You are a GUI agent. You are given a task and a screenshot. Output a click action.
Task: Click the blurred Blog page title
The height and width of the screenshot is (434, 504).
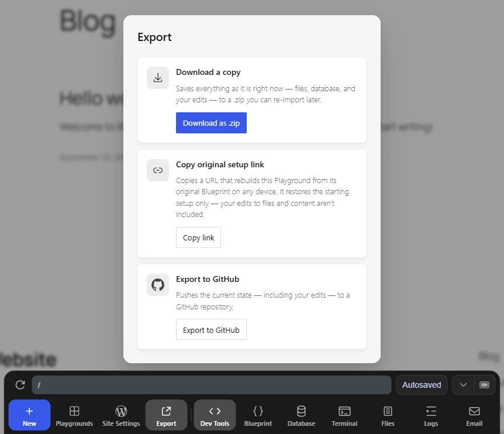click(x=88, y=22)
